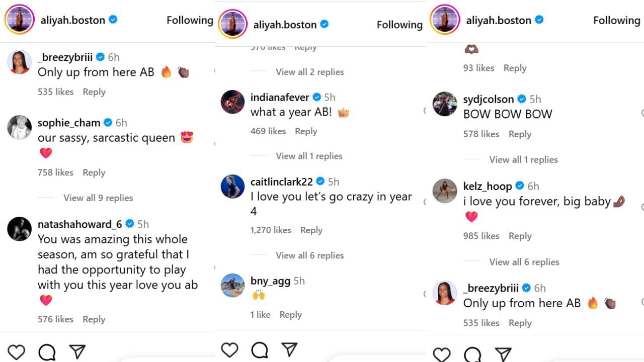Screen dimensions: 644x362
Task: Tap the share paper-plane icon below bny_agg's comment
Action: pos(289,349)
